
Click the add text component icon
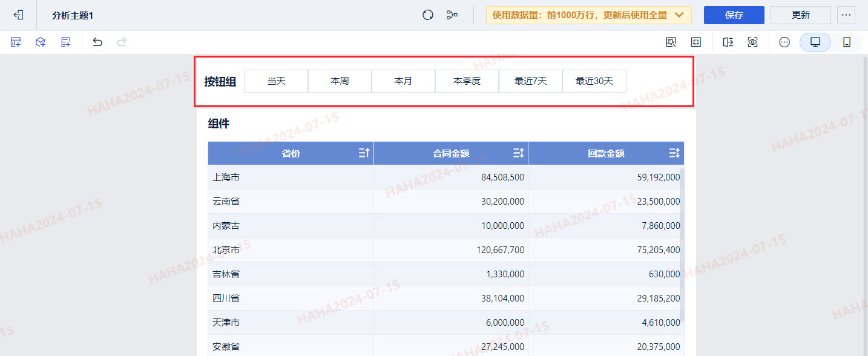(65, 42)
